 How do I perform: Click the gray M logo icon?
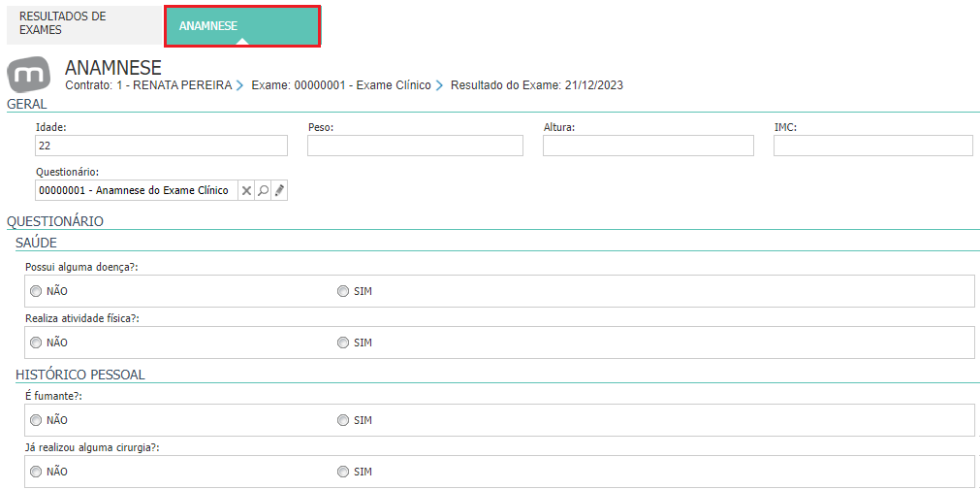click(27, 75)
